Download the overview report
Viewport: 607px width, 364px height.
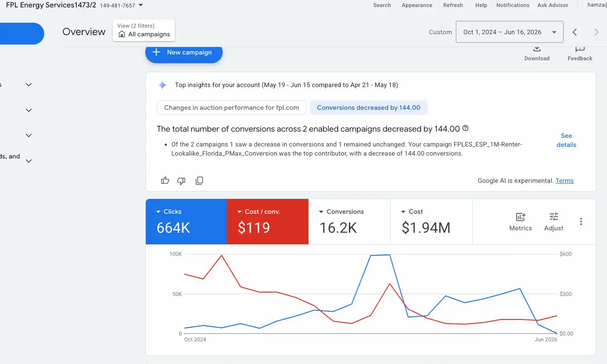[537, 54]
